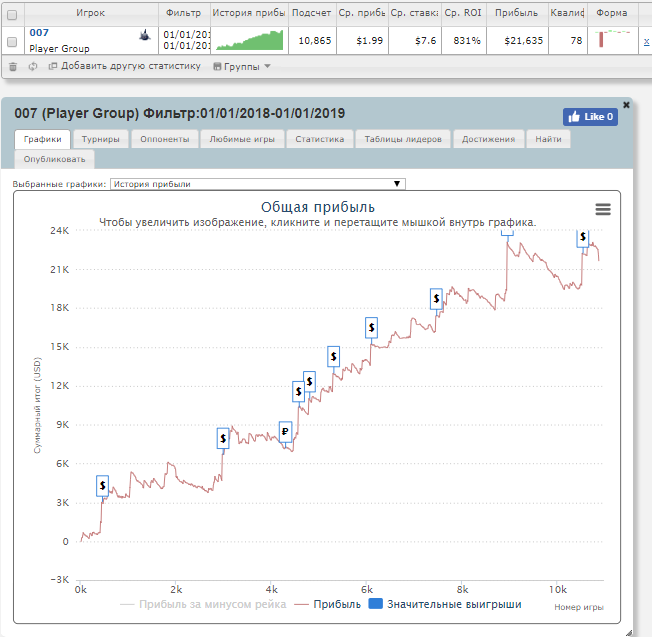The width and height of the screenshot is (652, 637).
Task: Switch to the Турниры tab
Action: [101, 139]
